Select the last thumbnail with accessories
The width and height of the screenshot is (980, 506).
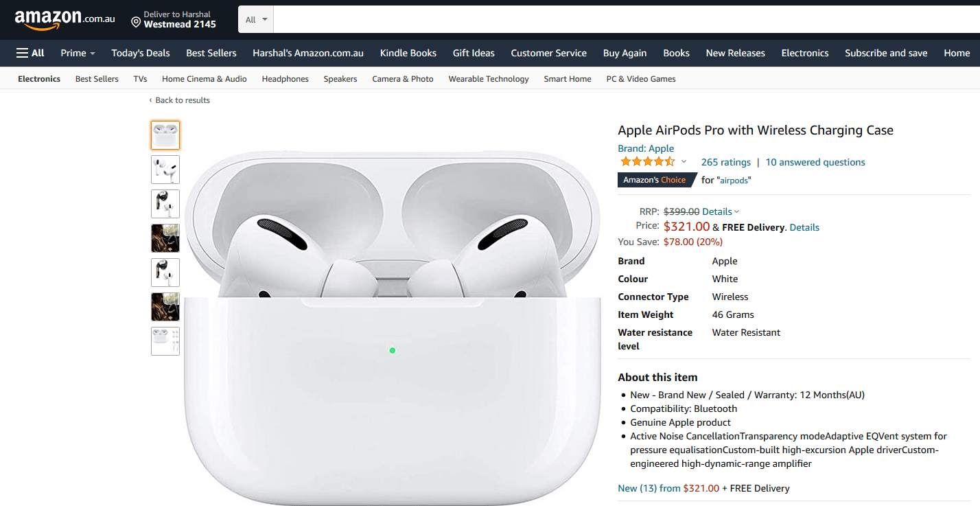tap(165, 341)
